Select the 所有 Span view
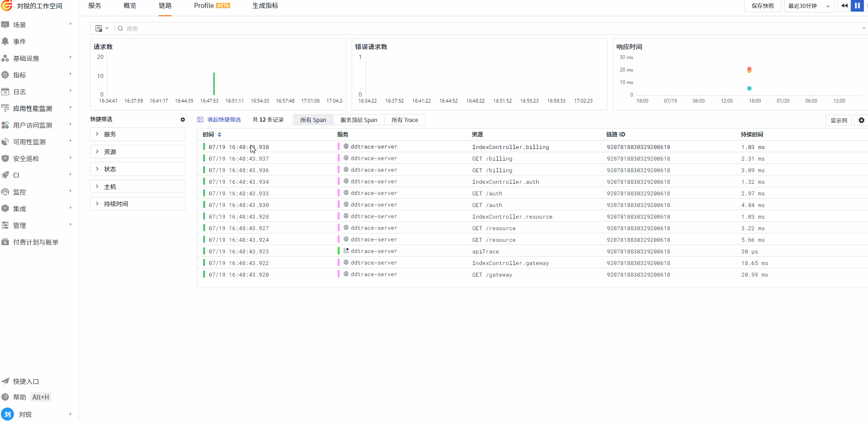Viewport: 868px width, 421px height. [x=313, y=120]
